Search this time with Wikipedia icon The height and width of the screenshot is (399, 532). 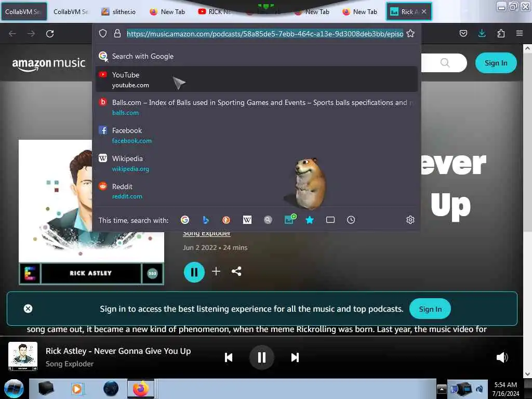click(247, 220)
